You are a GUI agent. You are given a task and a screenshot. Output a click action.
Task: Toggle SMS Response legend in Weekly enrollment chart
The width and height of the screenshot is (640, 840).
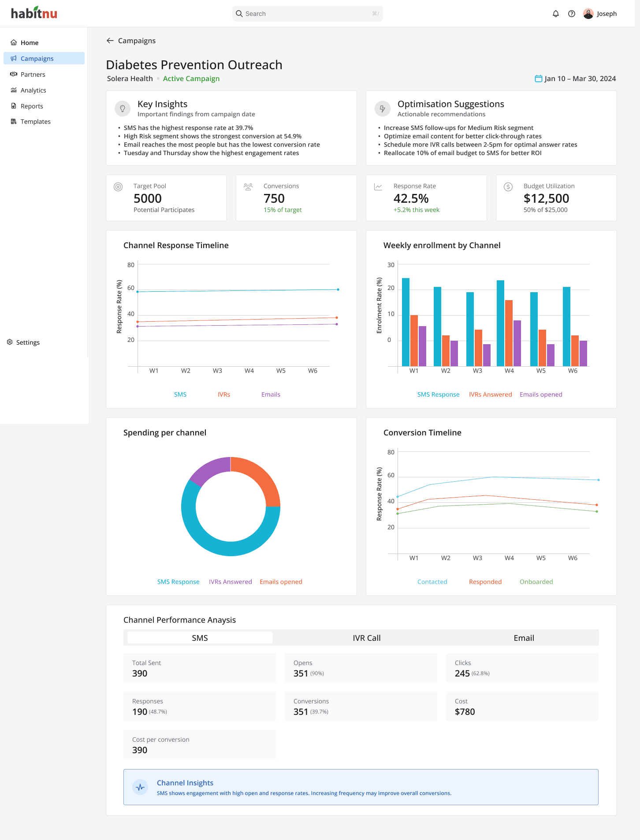439,394
